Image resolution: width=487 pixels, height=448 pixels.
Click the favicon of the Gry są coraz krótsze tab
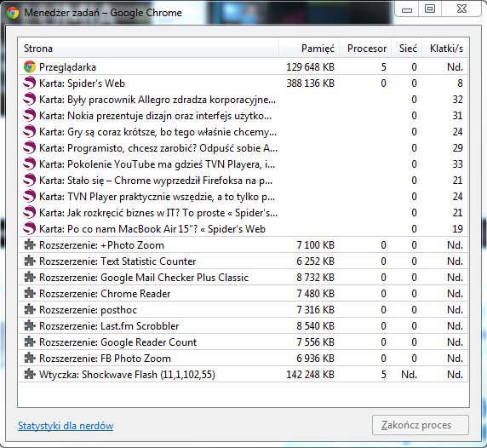tap(30, 131)
